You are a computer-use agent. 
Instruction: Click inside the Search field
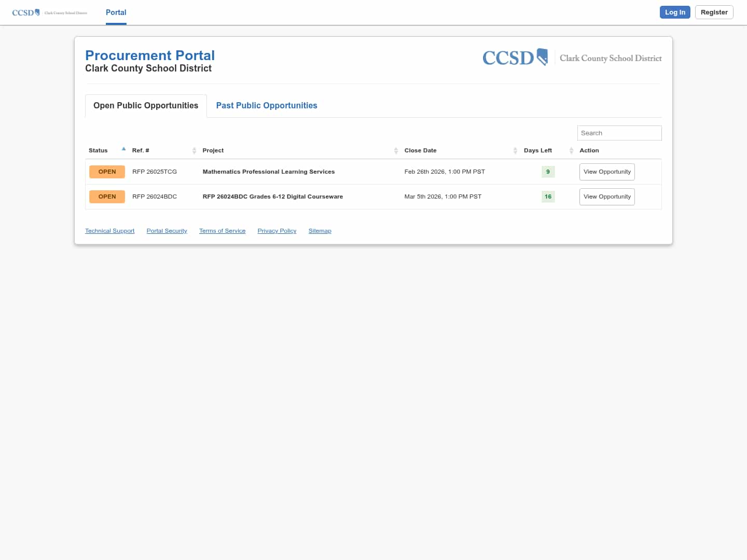[619, 133]
